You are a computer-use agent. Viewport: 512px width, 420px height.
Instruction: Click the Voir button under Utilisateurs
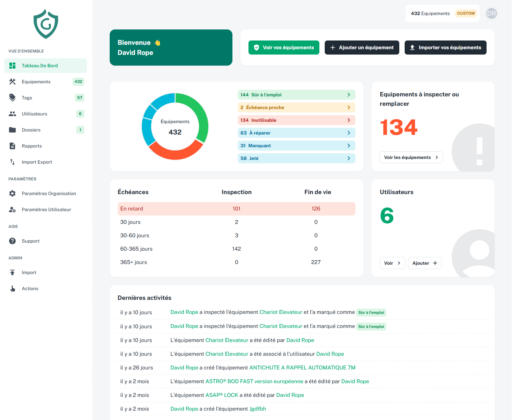392,263
